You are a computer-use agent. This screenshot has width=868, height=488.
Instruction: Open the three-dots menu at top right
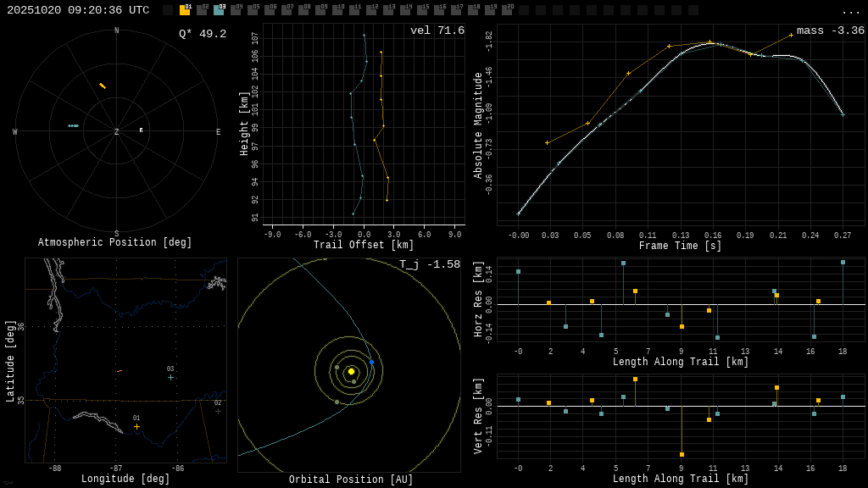(850, 11)
